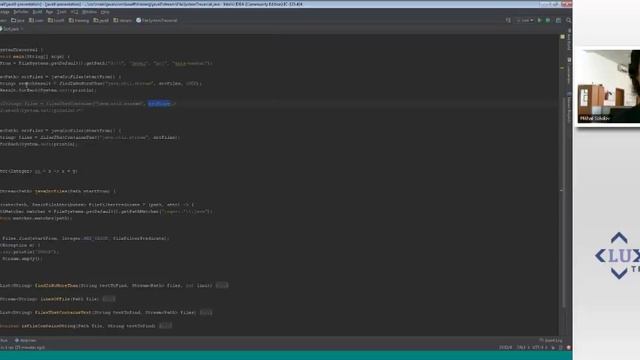Select the java8 folder in navigation bar
The height and width of the screenshot is (360, 640).
click(101, 20)
